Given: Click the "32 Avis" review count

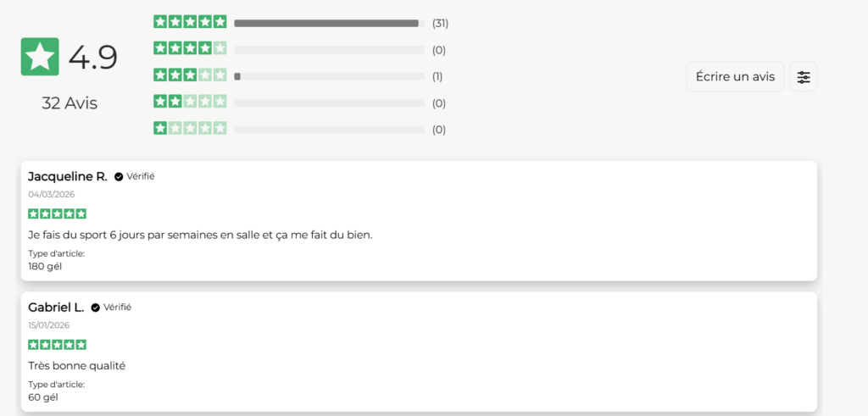Looking at the screenshot, I should click(x=70, y=103).
